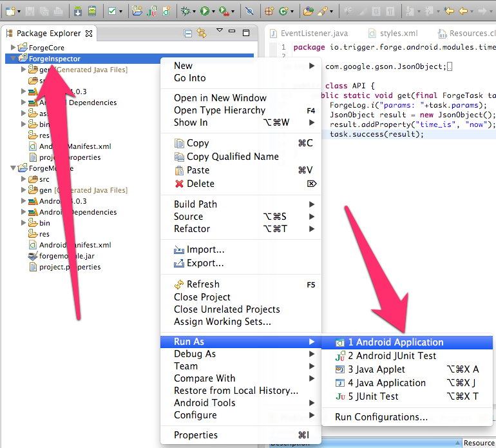The width and height of the screenshot is (496, 448).
Task: Click the green Run button icon
Action: 205,12
